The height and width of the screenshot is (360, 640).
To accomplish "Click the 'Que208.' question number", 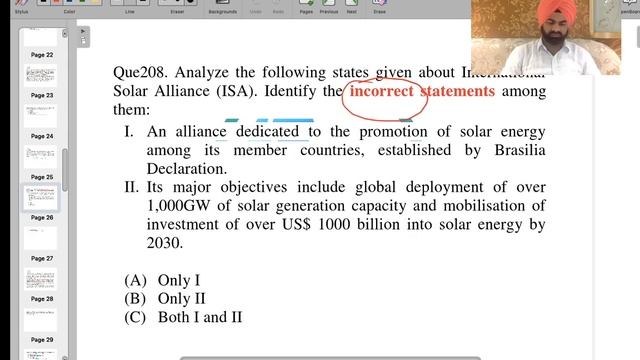I will pyautogui.click(x=140, y=72).
